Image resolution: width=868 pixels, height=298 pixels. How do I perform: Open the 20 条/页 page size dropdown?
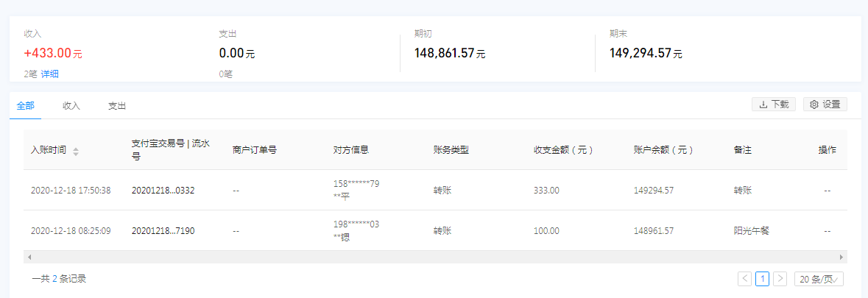[819, 279]
